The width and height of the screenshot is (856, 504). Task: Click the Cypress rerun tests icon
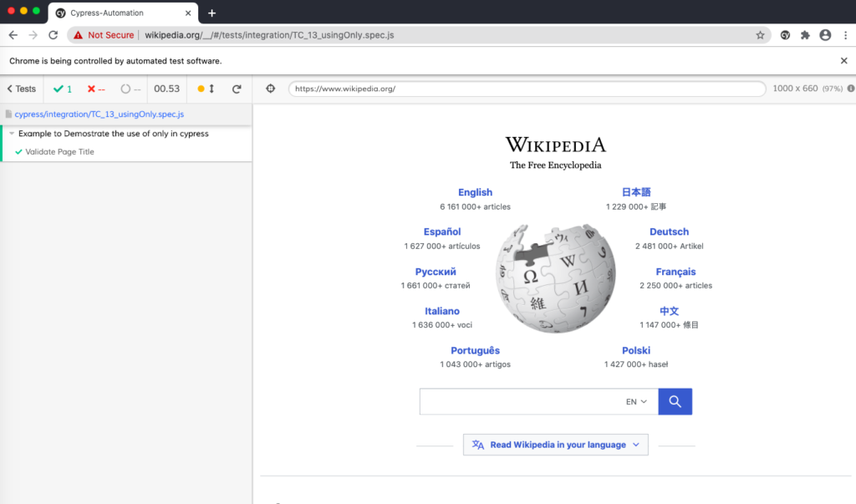click(x=237, y=89)
